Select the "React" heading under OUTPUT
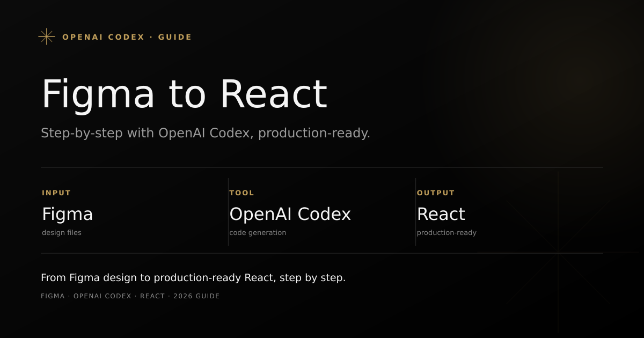 tap(441, 214)
